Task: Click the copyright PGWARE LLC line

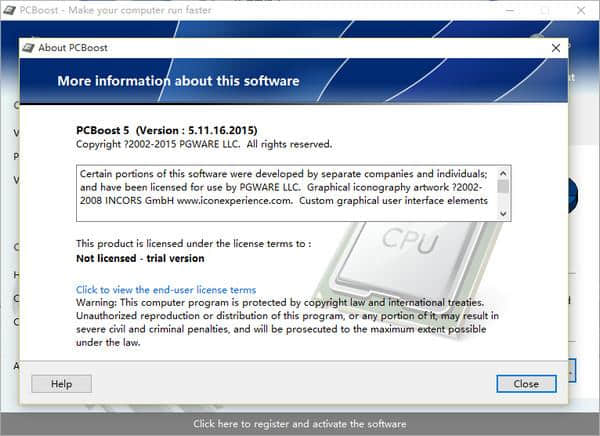Action: tap(204, 144)
